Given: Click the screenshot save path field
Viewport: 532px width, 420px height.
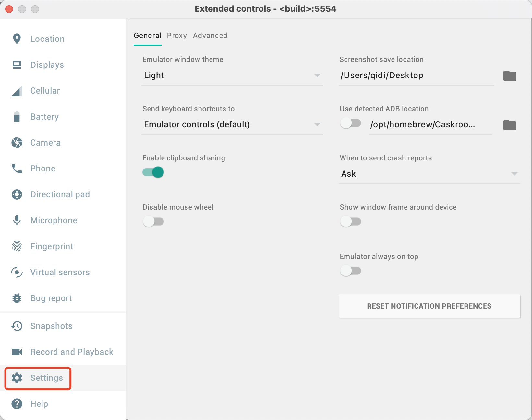Looking at the screenshot, I should pos(417,76).
